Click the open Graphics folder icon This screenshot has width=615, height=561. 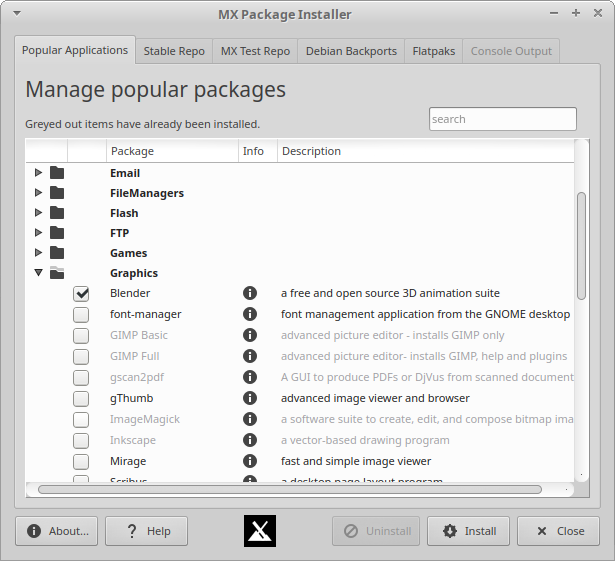tap(57, 273)
